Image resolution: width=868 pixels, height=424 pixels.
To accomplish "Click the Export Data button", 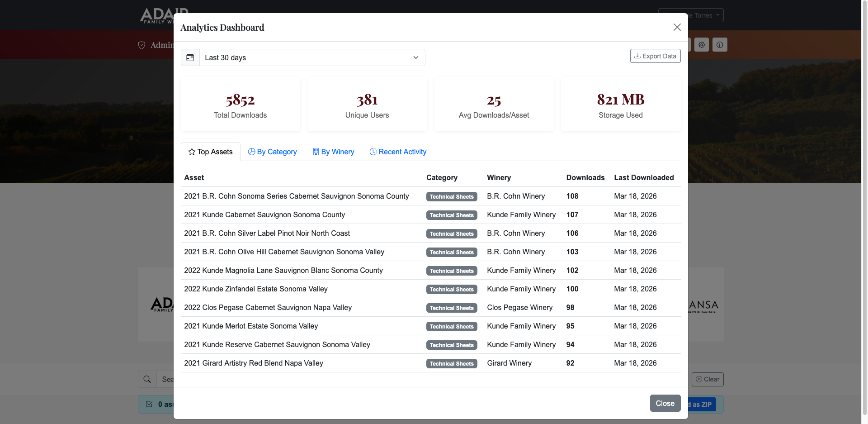I will 655,56.
